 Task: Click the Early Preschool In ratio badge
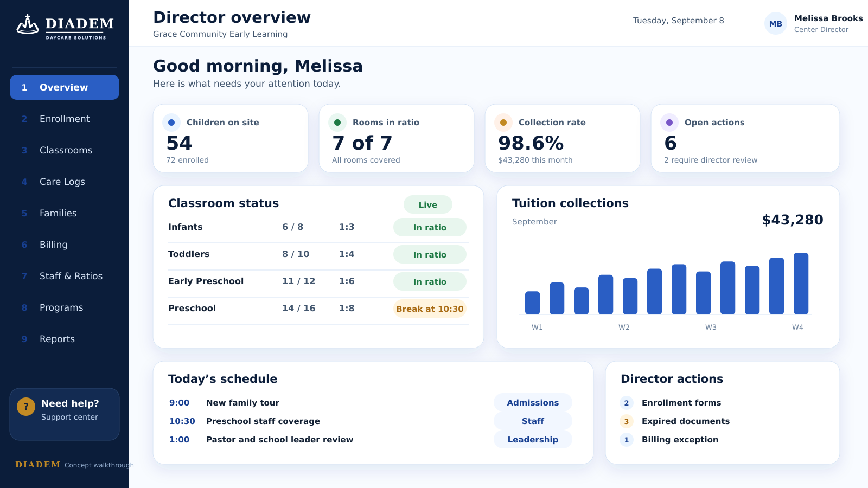click(x=430, y=281)
